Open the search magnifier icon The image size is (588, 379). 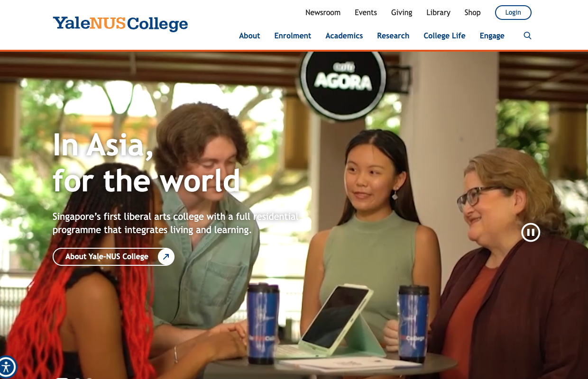point(527,36)
